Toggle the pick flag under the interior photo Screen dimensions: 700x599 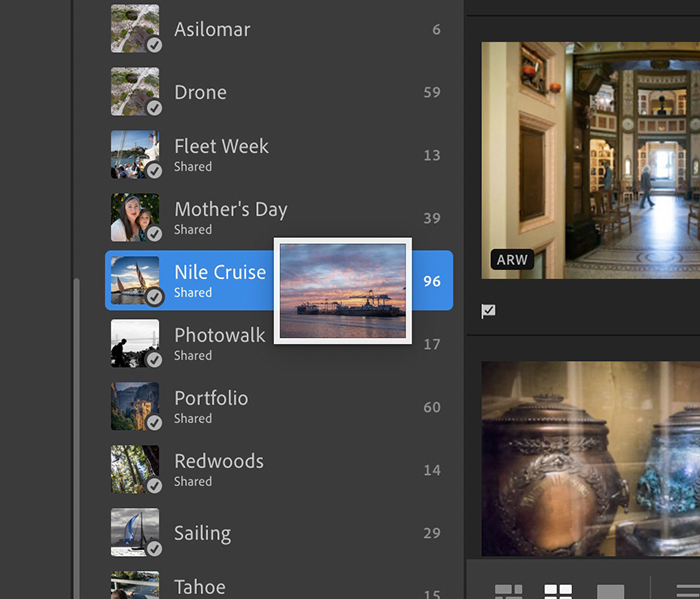[x=488, y=311]
